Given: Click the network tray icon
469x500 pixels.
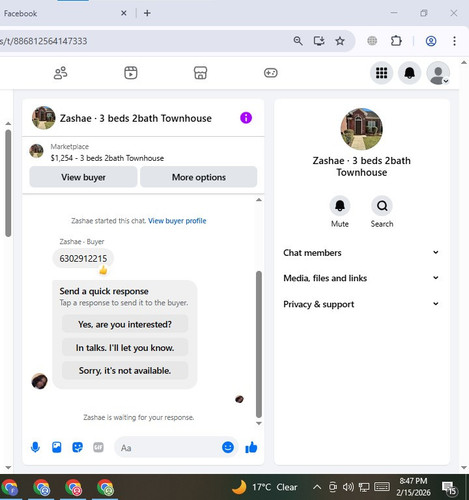Looking at the screenshot, I should click(x=364, y=487).
